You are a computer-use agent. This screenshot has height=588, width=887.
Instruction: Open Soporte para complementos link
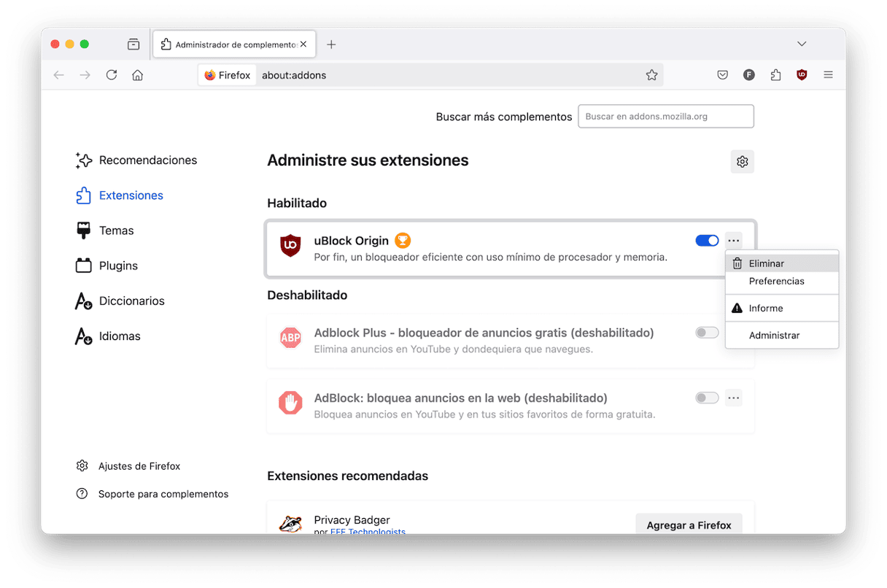[x=152, y=494]
